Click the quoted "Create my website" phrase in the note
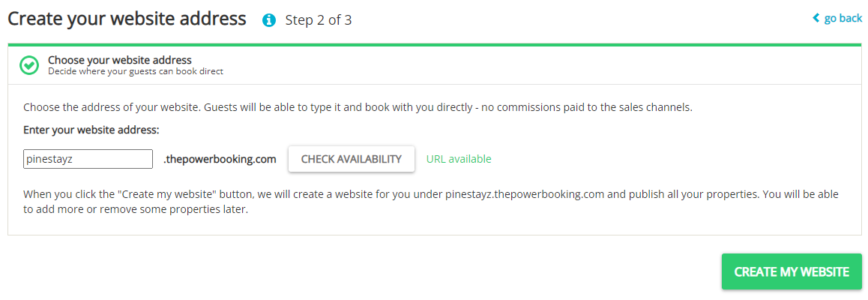868x300 pixels. (x=168, y=195)
